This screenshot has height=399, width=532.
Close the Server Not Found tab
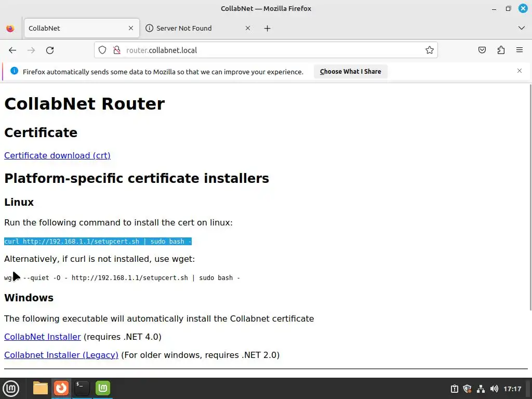pyautogui.click(x=248, y=28)
